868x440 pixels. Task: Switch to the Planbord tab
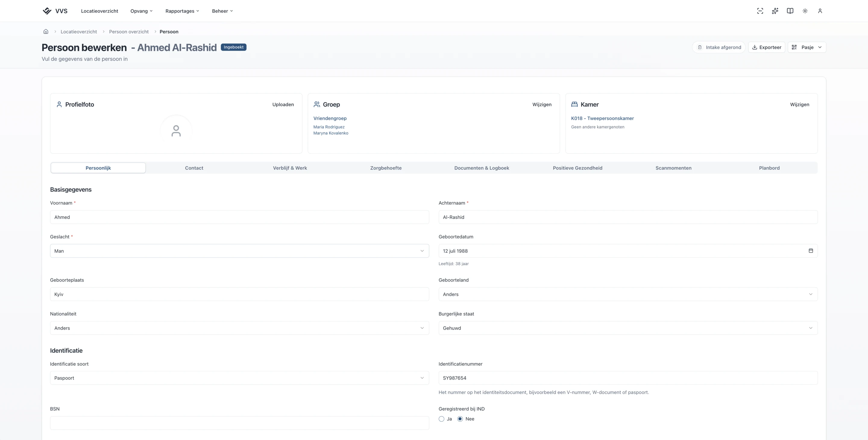tap(769, 168)
